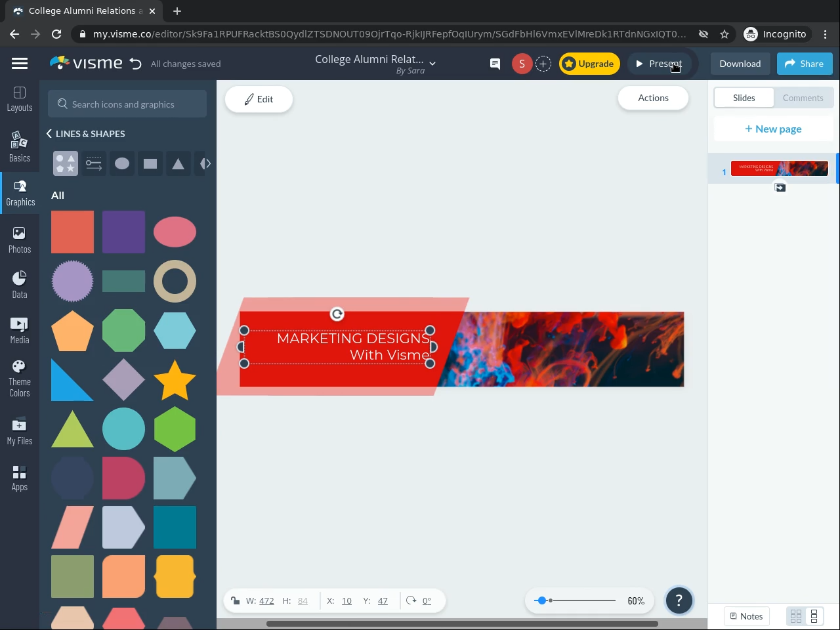Insert the yellow star shape
The image size is (840, 630).
point(175,380)
